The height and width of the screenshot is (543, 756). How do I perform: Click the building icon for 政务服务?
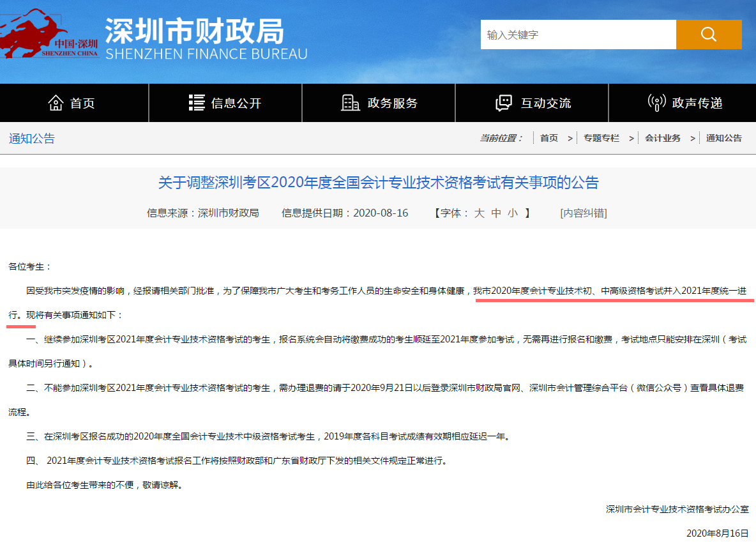click(x=350, y=102)
